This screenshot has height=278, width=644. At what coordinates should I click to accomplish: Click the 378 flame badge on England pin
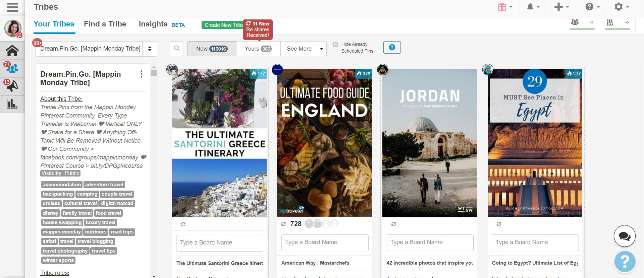coord(364,74)
